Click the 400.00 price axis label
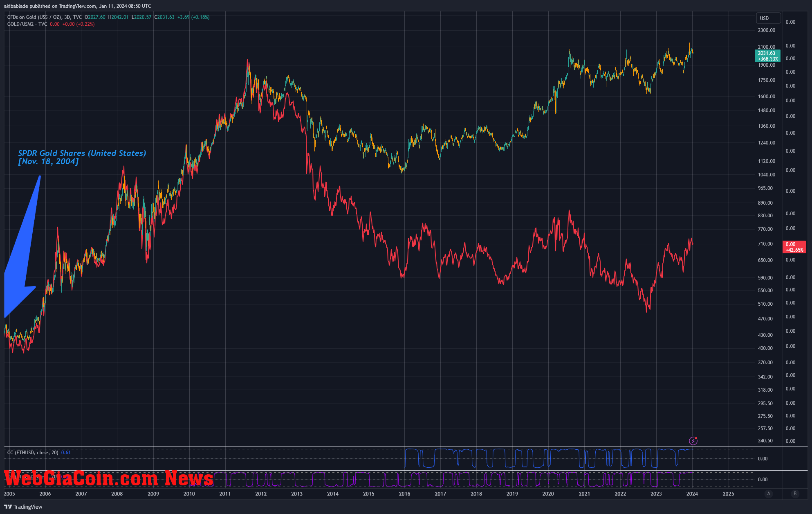 tap(765, 348)
